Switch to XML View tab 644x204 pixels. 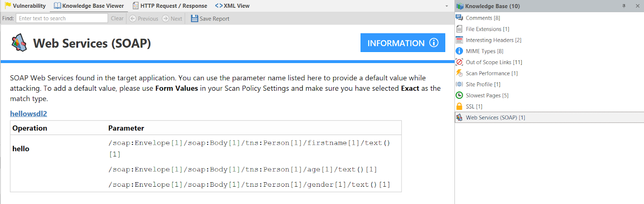pos(232,6)
